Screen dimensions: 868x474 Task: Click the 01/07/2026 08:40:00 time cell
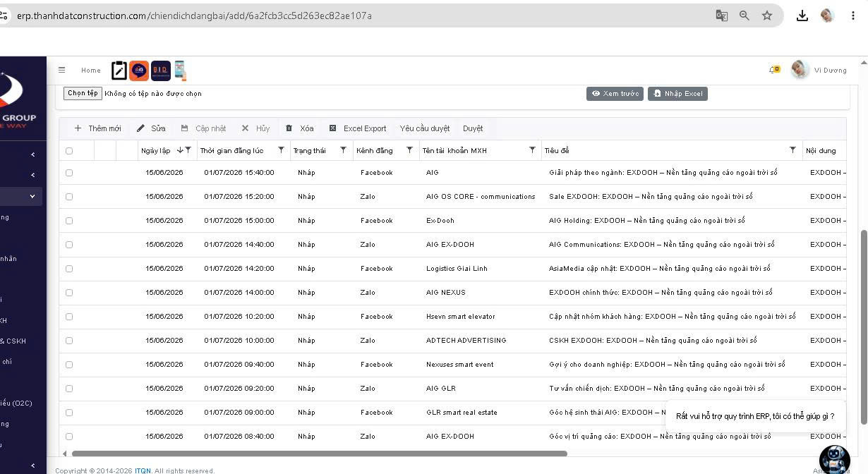239,437
